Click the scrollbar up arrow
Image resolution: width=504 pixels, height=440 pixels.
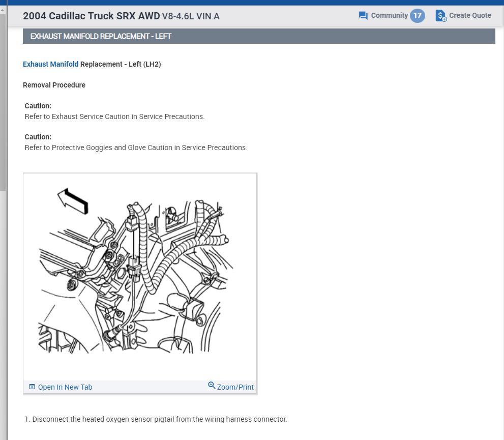2,10
